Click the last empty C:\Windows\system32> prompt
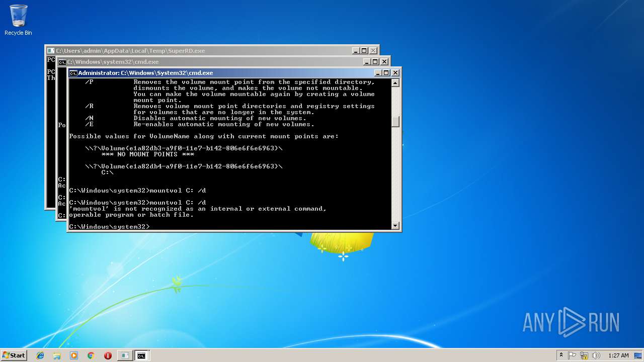The height and width of the screenshot is (362, 644). (109, 227)
